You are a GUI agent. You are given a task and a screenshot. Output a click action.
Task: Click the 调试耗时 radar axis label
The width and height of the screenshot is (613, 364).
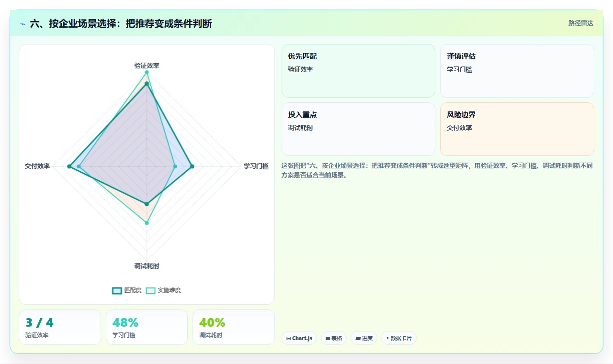147,266
